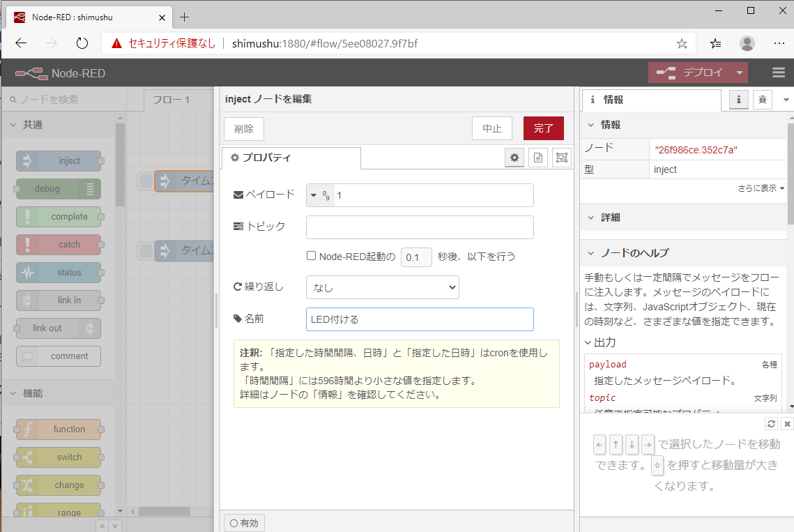Enable inject on Node-RED startup checkbox
This screenshot has height=532, width=794.
click(312, 256)
